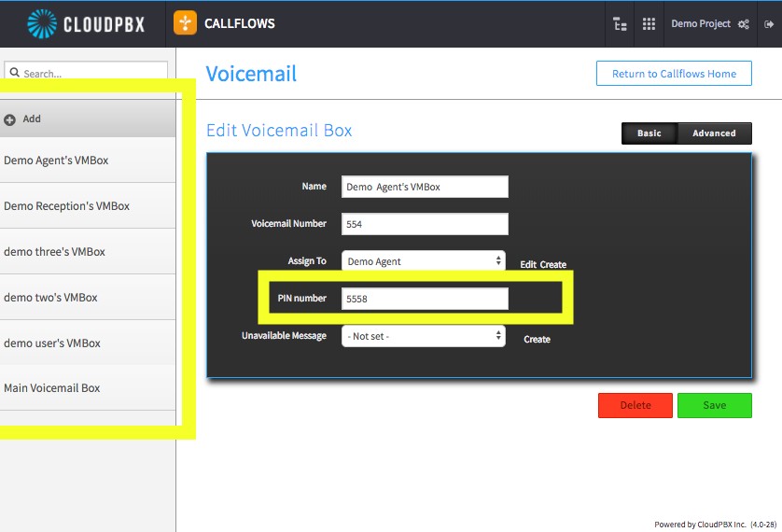Screen dimensions: 782x532
Task: Click the red Delete button
Action: 635,405
